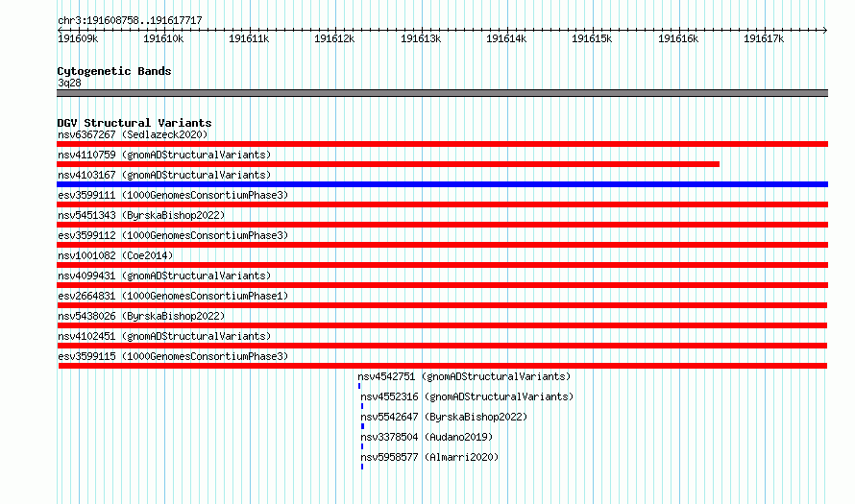Click the shorter red bar under nsv4110759
The width and height of the screenshot is (855, 504).
pos(388,164)
